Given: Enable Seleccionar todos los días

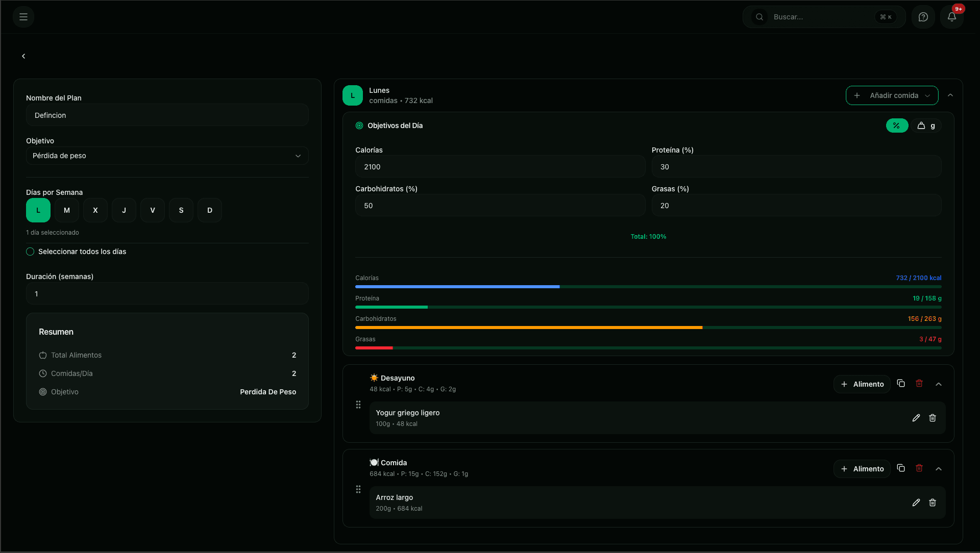Looking at the screenshot, I should 30,252.
